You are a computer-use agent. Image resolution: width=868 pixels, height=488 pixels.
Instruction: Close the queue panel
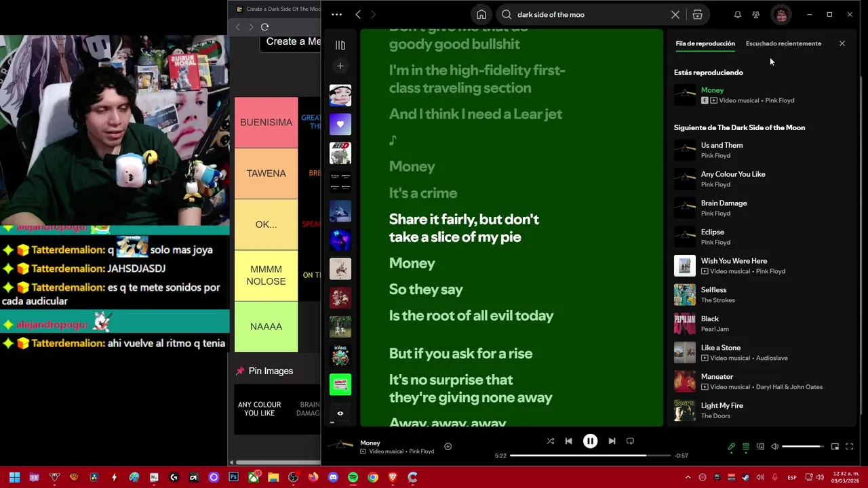coord(842,43)
